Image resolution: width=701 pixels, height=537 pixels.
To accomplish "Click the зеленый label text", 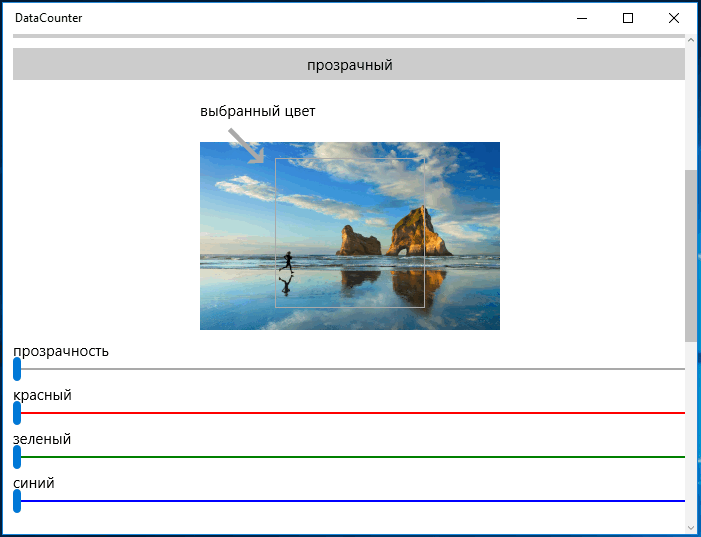I will pyautogui.click(x=42, y=439).
